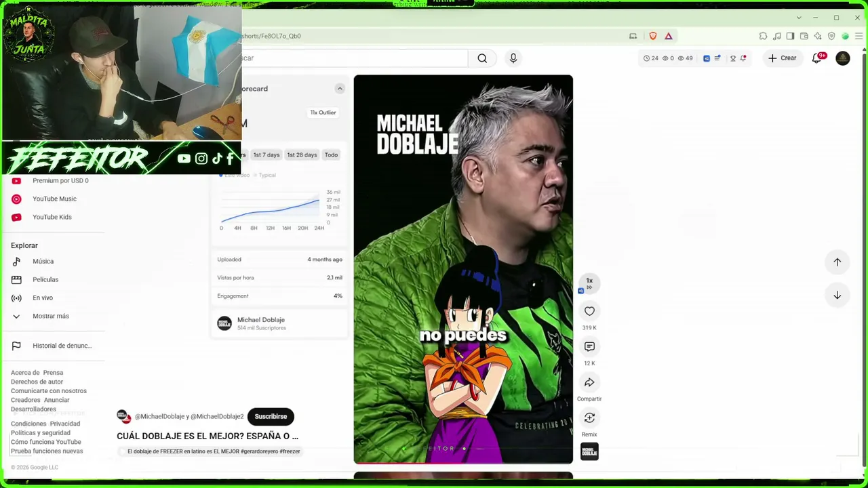The image size is (868, 488).
Task: Open the comments on this Short
Action: pyautogui.click(x=589, y=346)
